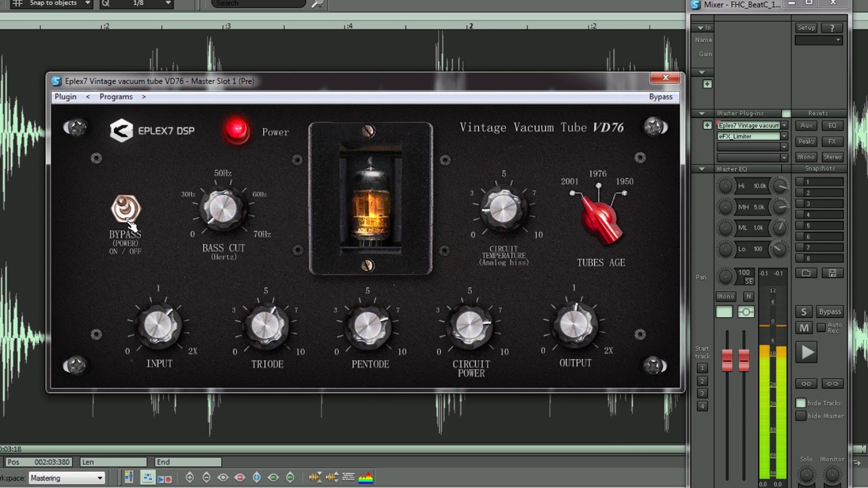The image size is (868, 488).
Task: Toggle the hide Tracks checkbox
Action: pyautogui.click(x=801, y=403)
